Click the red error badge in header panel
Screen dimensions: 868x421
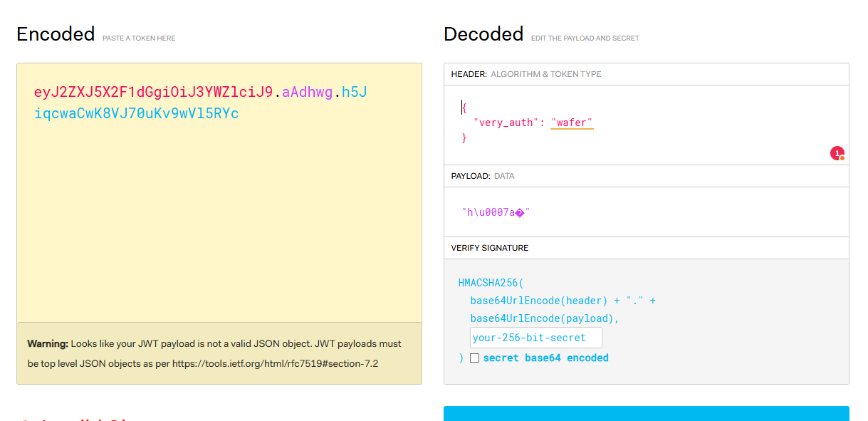(x=837, y=153)
